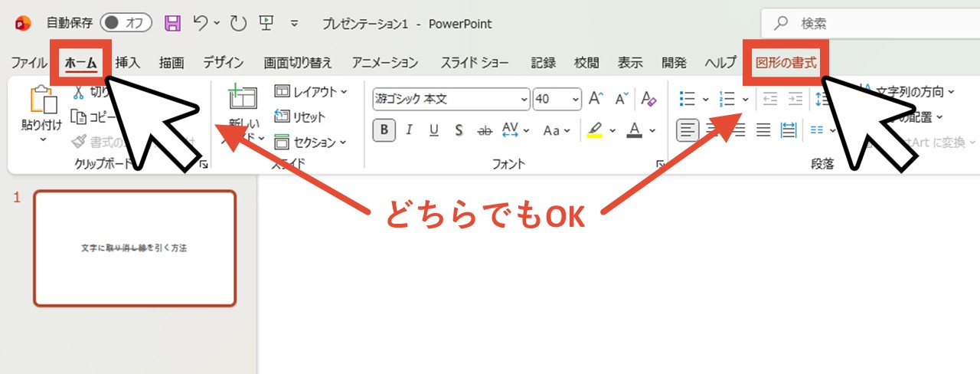Switch to the Animations (アニメーション) tab
The width and height of the screenshot is (980, 374).
coord(385,63)
